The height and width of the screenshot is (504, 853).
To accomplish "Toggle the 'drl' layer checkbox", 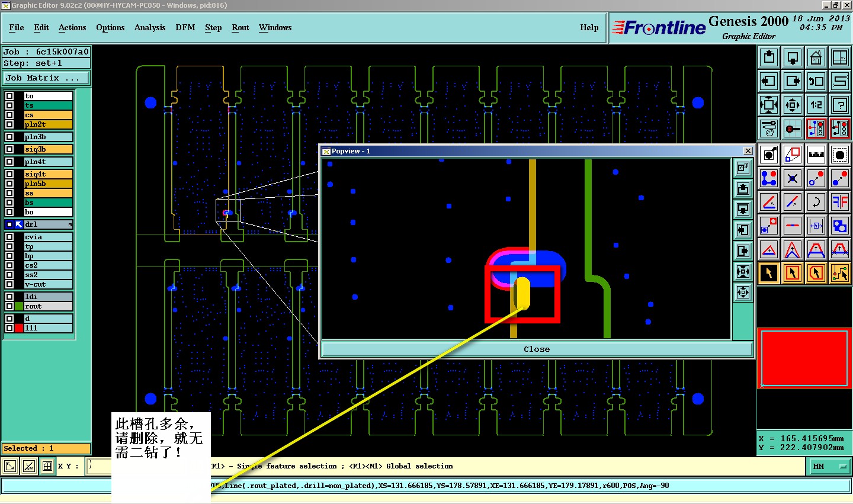I will (9, 224).
